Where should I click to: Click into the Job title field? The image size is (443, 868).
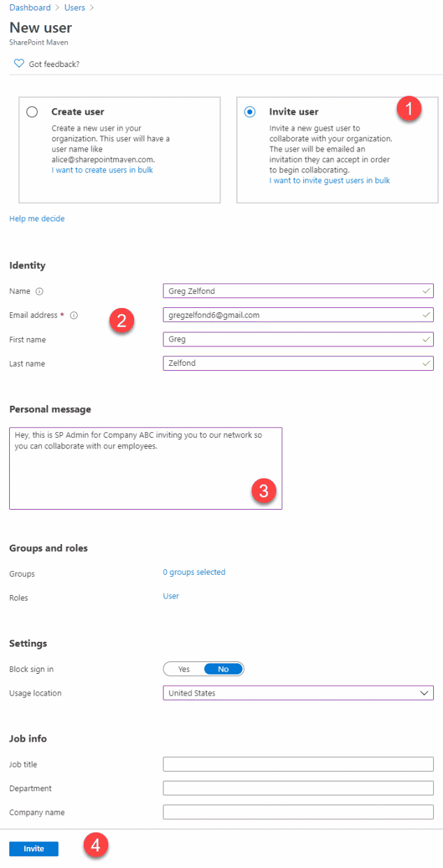298,764
